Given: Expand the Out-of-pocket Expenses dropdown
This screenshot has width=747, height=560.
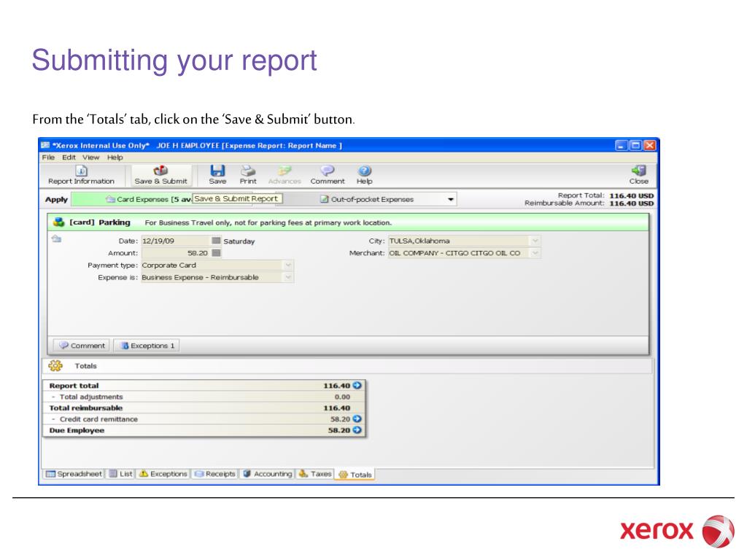Looking at the screenshot, I should [x=451, y=199].
